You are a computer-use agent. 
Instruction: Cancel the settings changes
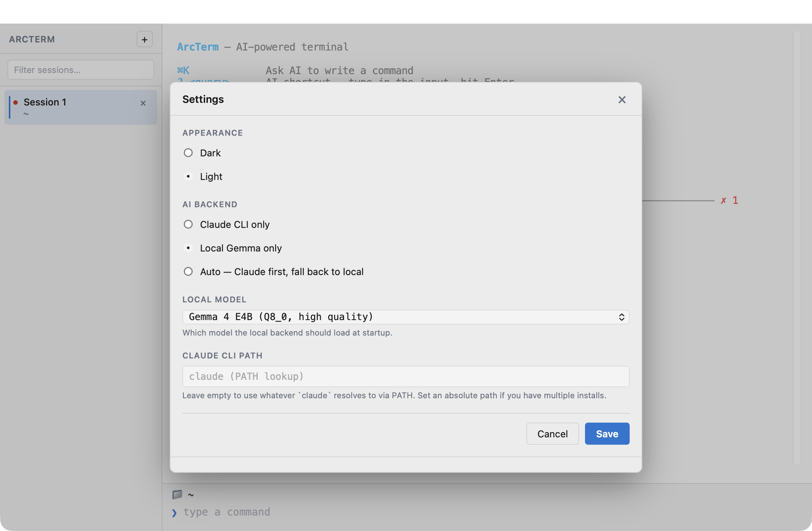552,434
